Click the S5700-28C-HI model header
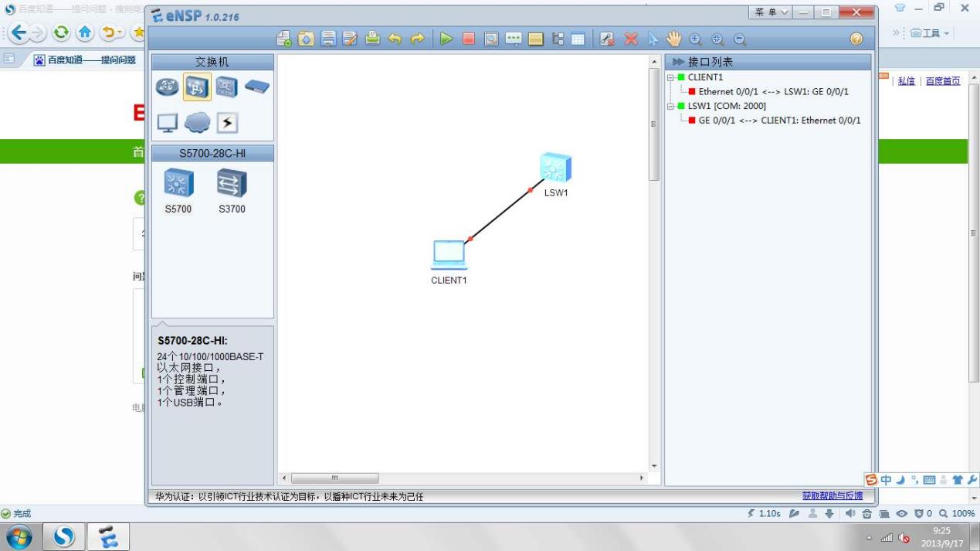 point(212,153)
